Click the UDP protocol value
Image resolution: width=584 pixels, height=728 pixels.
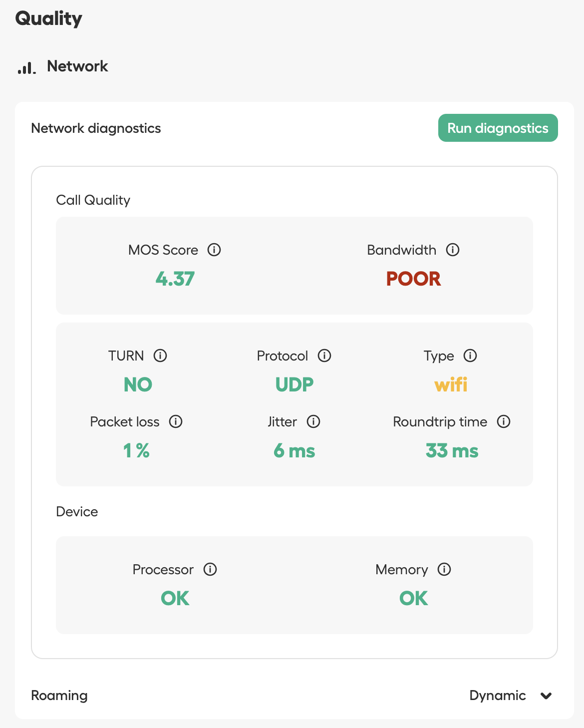coord(294,384)
